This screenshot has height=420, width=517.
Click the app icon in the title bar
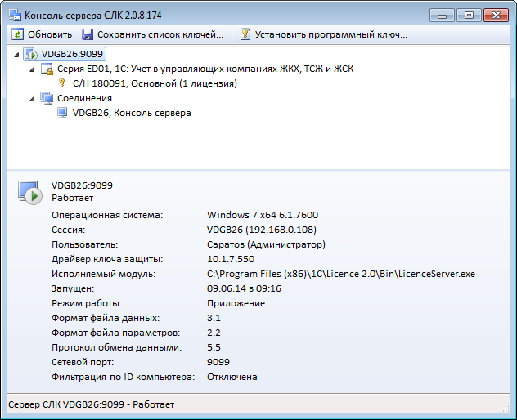16,16
